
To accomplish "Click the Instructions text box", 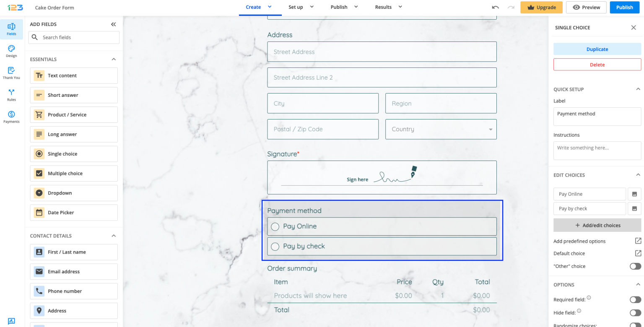I will click(x=597, y=151).
